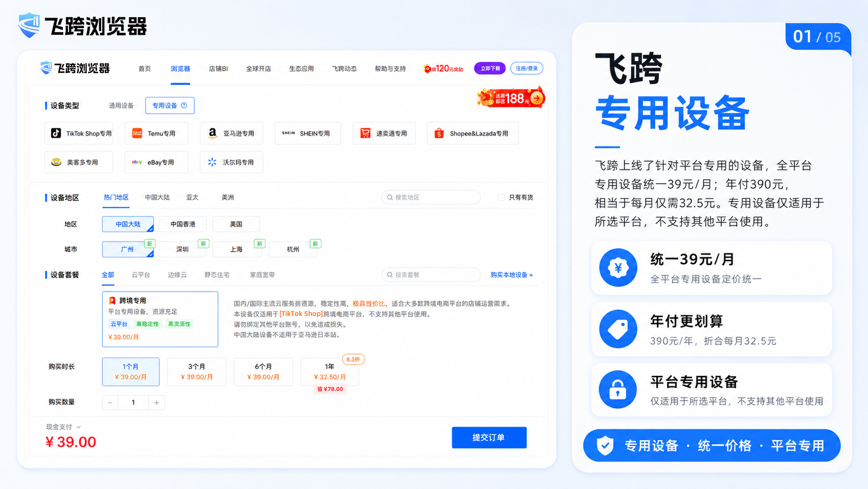Click the purchase quantity number field
Viewport: 868px width, 489px height.
tap(133, 403)
